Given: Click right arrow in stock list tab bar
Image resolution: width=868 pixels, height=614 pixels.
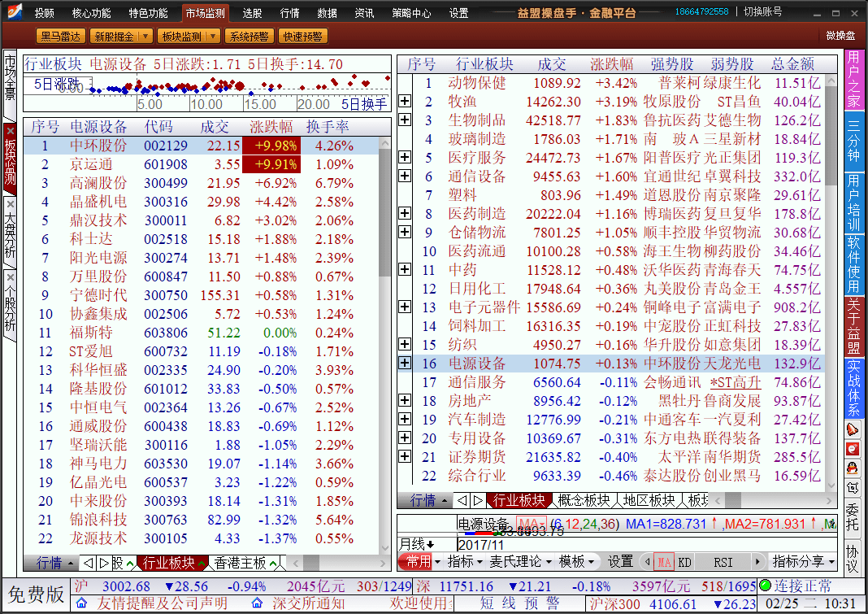Looking at the screenshot, I should (103, 564).
